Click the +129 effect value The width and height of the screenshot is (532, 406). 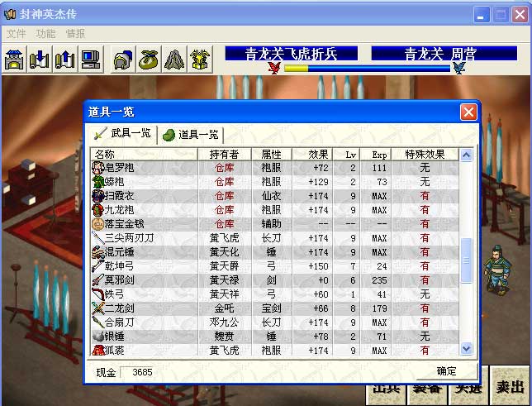pos(318,182)
